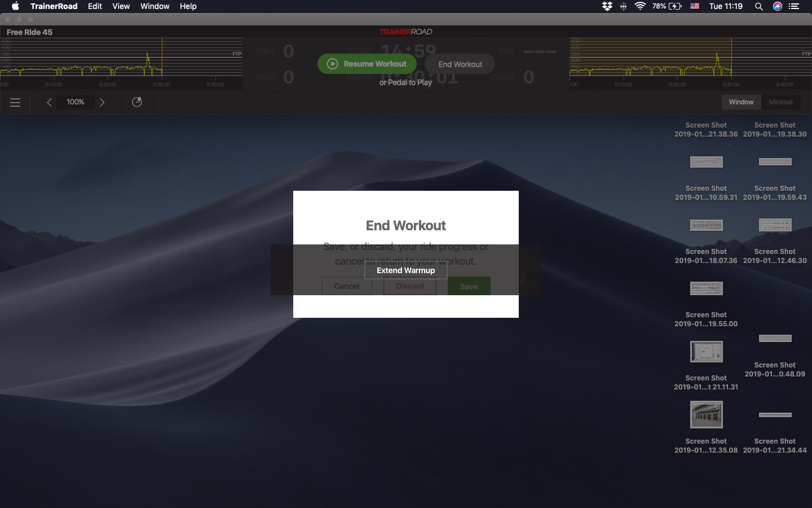Image resolution: width=812 pixels, height=508 pixels.
Task: Open the input source flag menu
Action: (695, 6)
